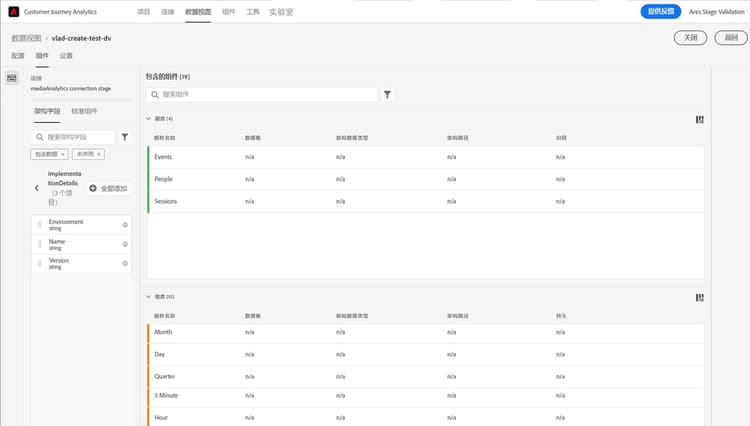Click the Adobe logo icon
The width and height of the screenshot is (750, 426).
14,11
